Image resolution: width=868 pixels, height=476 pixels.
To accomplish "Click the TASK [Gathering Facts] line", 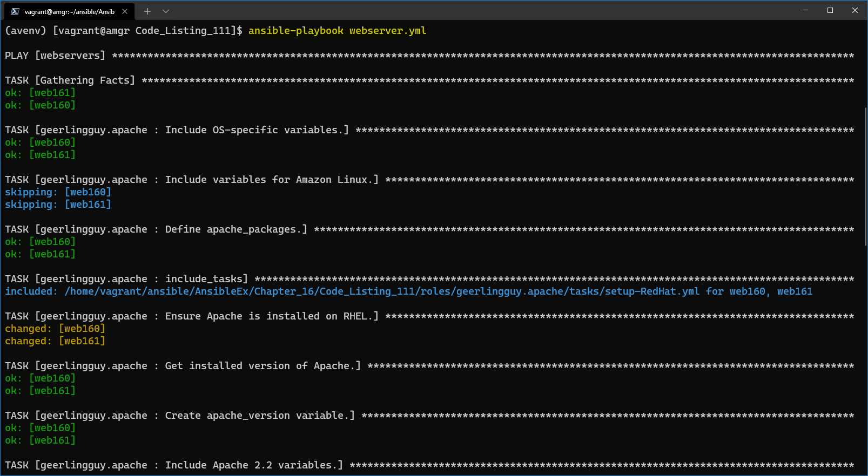I will [429, 80].
